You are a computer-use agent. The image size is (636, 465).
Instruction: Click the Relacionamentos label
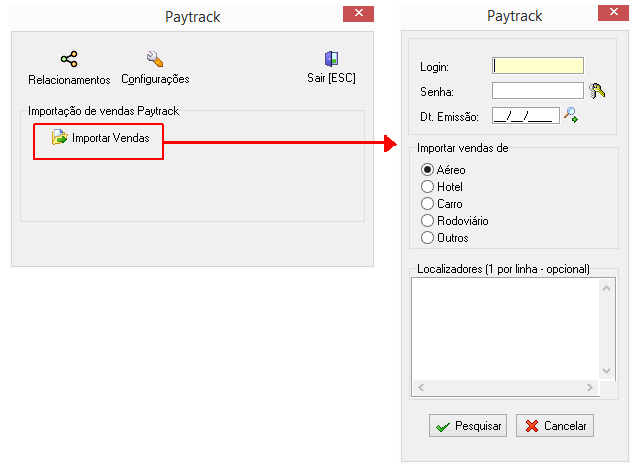click(69, 80)
